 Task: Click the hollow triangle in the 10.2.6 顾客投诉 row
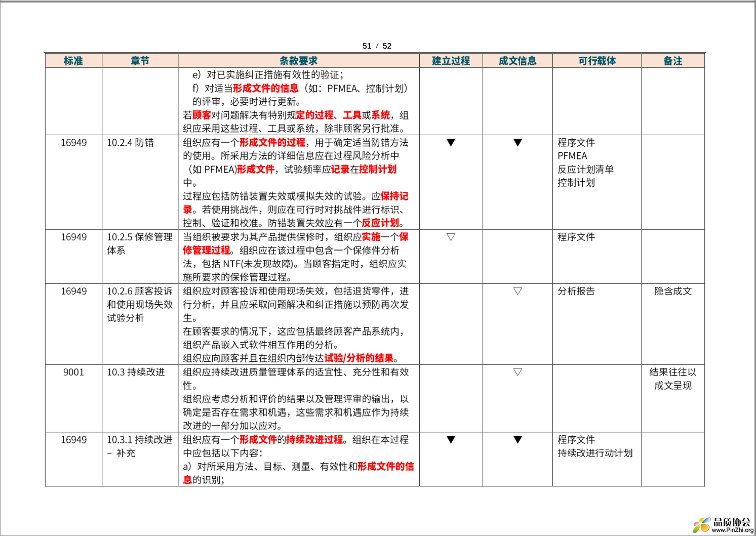pyautogui.click(x=518, y=291)
